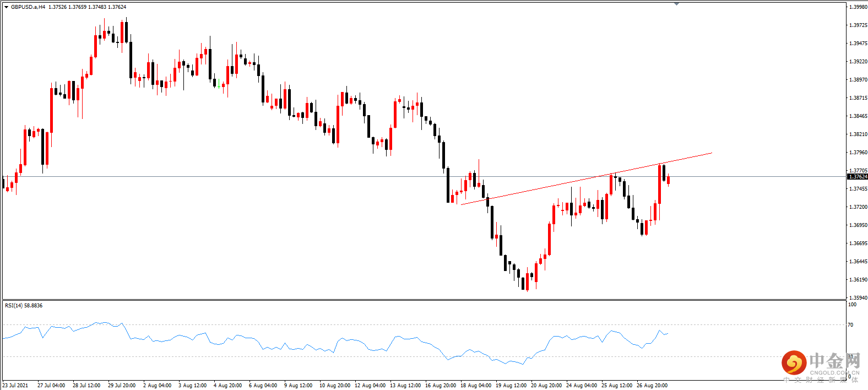868x390 pixels.
Task: Click the RSI(14) 58.8836 indicator label
Action: pos(24,306)
